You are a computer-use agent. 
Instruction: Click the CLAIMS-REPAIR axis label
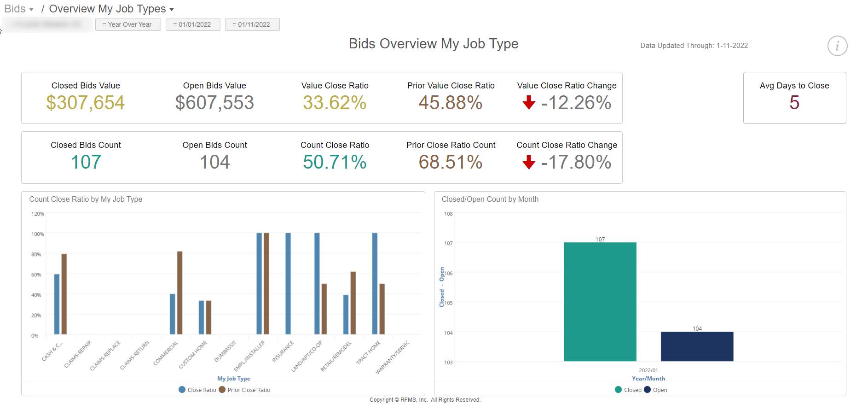[x=78, y=354]
